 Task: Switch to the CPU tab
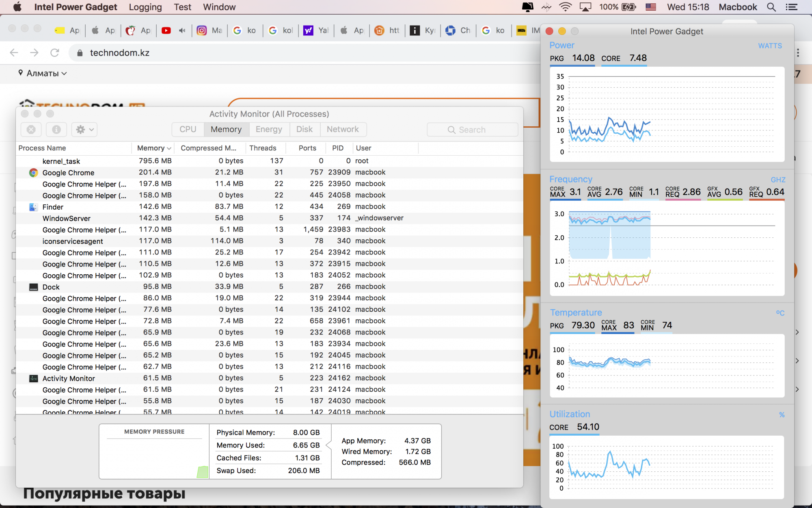point(188,129)
